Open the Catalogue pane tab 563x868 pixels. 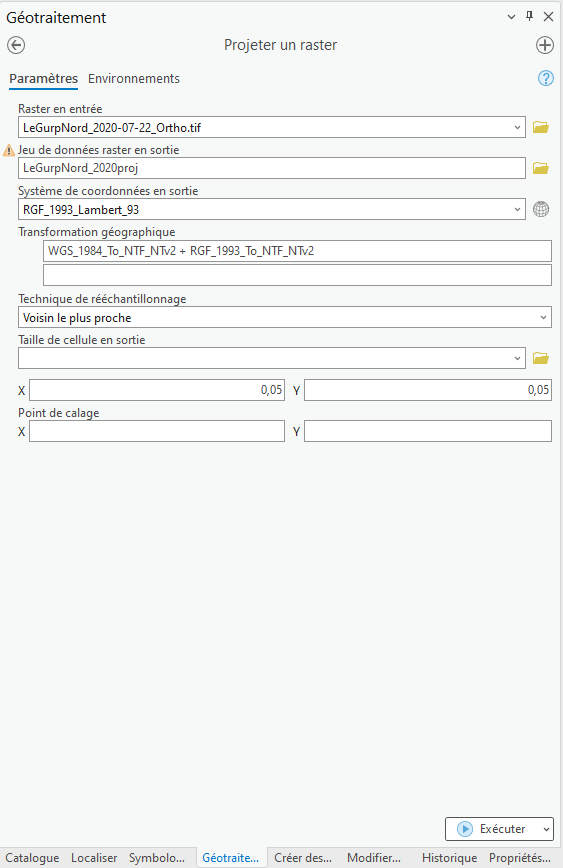tap(32, 857)
